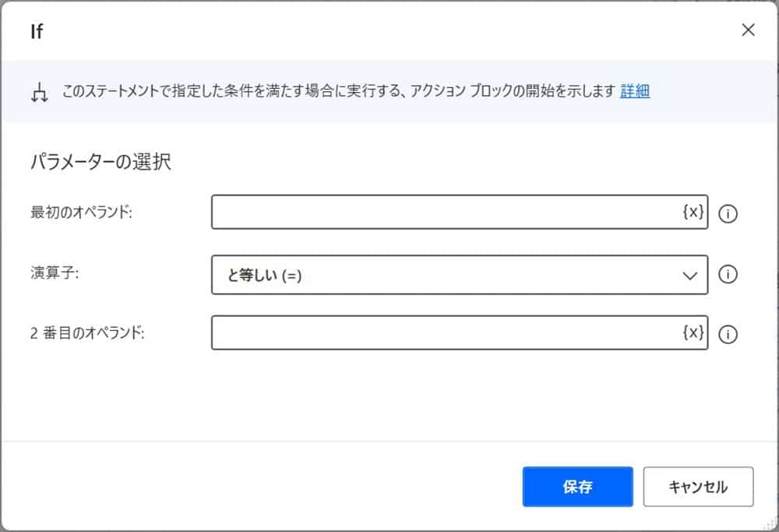Click the description banner text
The image size is (779, 532).
point(335,91)
